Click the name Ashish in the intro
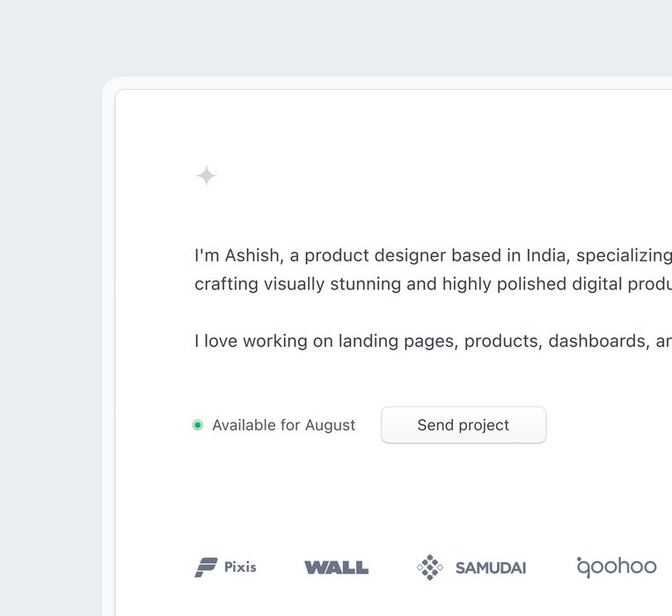Viewport: 672px width, 616px height. (x=252, y=256)
